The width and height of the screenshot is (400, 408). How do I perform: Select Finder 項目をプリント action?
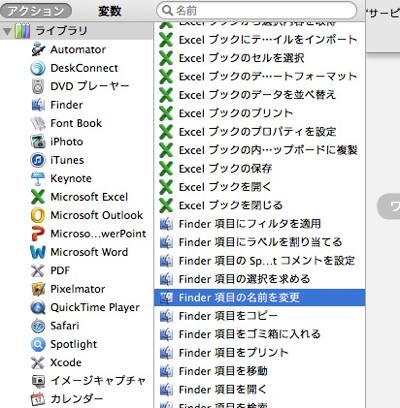260,353
